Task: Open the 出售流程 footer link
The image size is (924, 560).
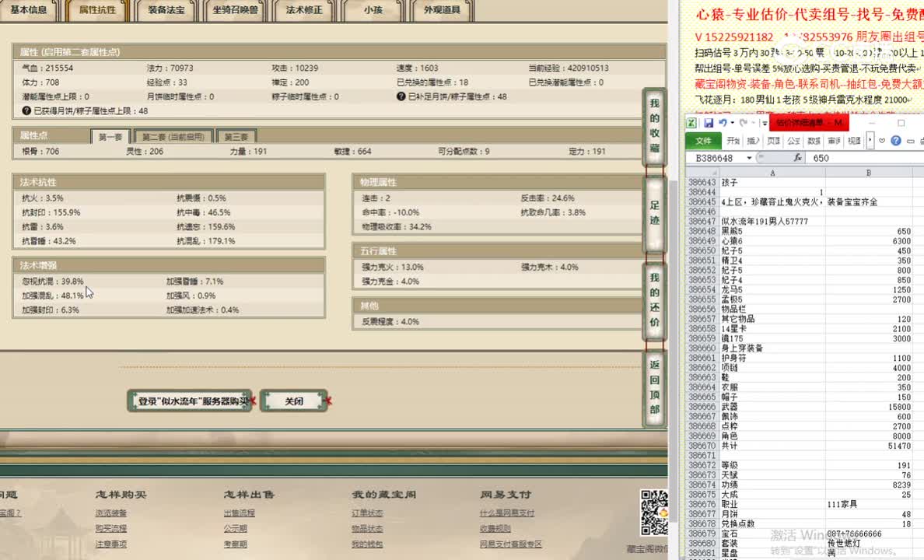Action: tap(240, 513)
